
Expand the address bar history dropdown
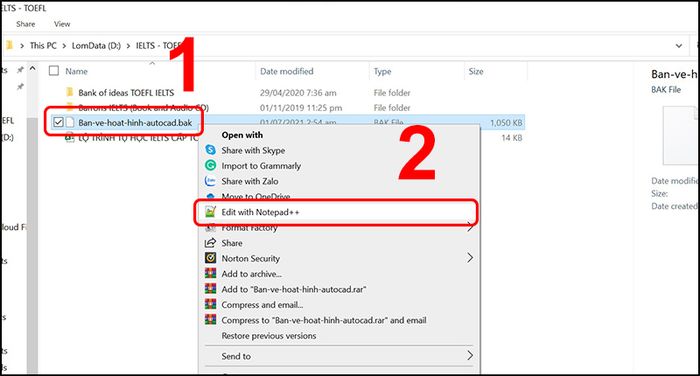tap(679, 46)
